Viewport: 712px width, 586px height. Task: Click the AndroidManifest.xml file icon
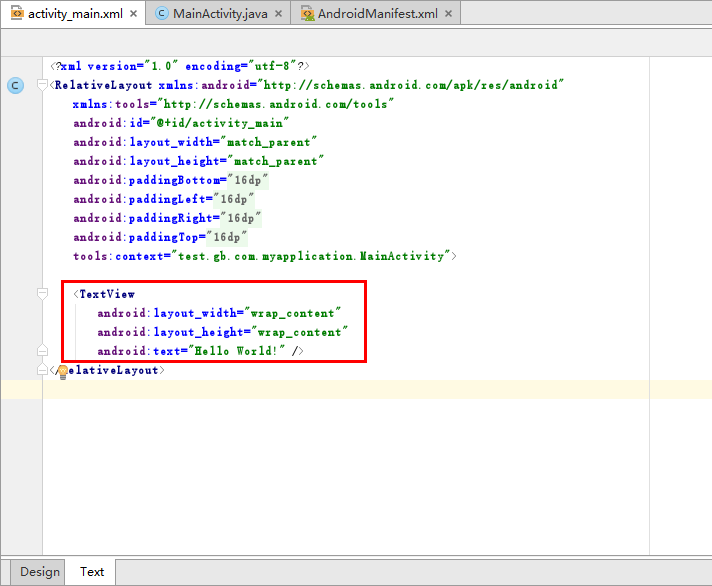click(307, 14)
